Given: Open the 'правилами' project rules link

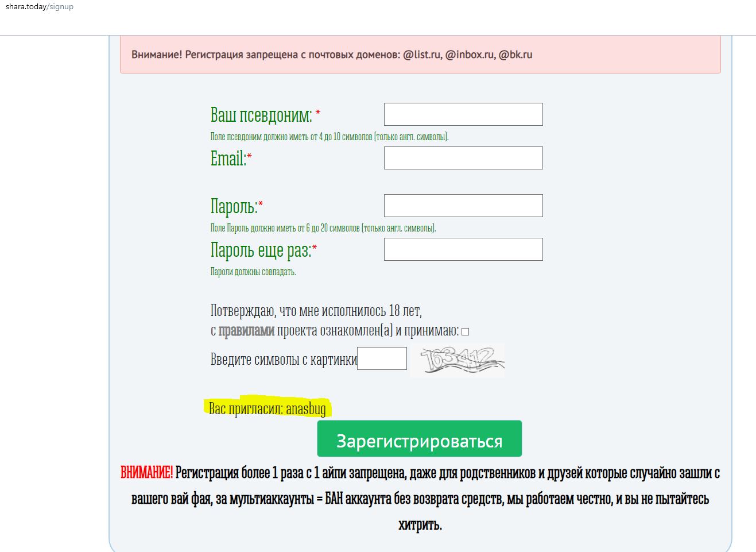Looking at the screenshot, I should pyautogui.click(x=246, y=331).
